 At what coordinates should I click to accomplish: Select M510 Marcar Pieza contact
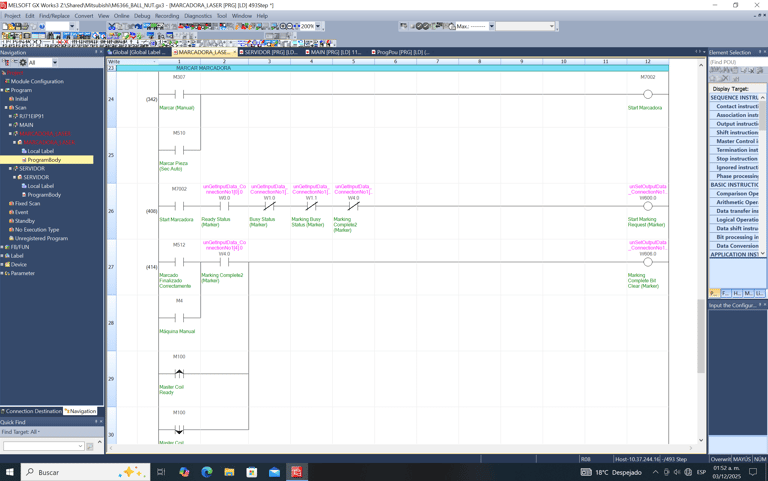(179, 150)
